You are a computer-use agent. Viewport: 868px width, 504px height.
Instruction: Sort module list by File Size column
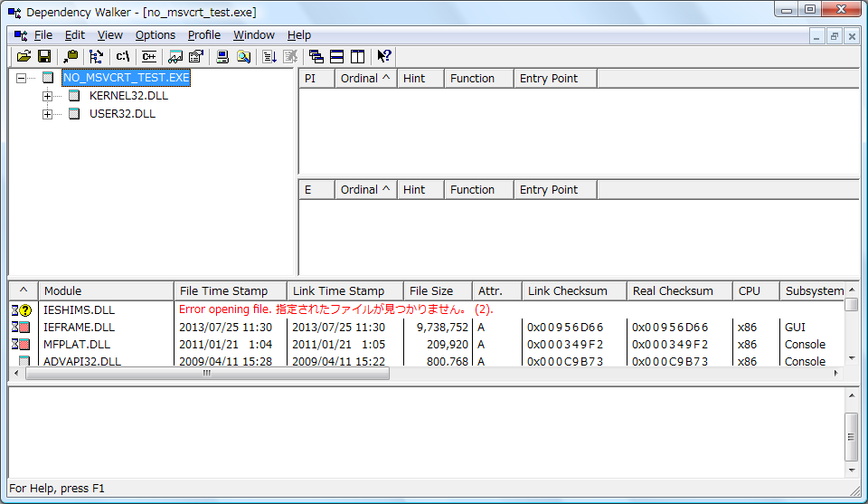[438, 291]
